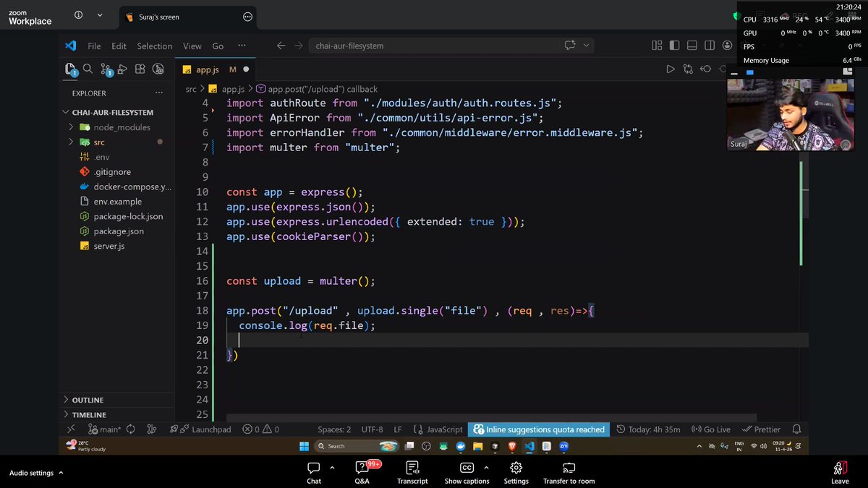Click the Run file play icon

[x=670, y=69]
